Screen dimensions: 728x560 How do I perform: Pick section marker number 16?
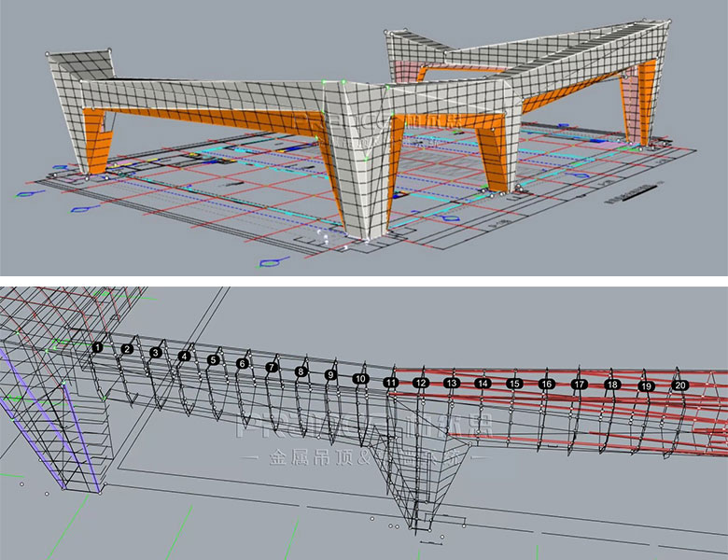pos(547,384)
